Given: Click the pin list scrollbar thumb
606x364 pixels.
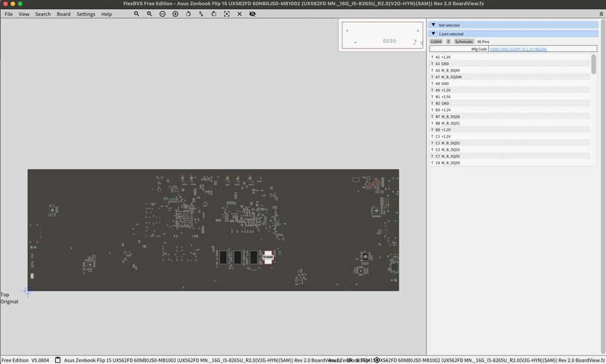Looking at the screenshot, I should point(594,64).
